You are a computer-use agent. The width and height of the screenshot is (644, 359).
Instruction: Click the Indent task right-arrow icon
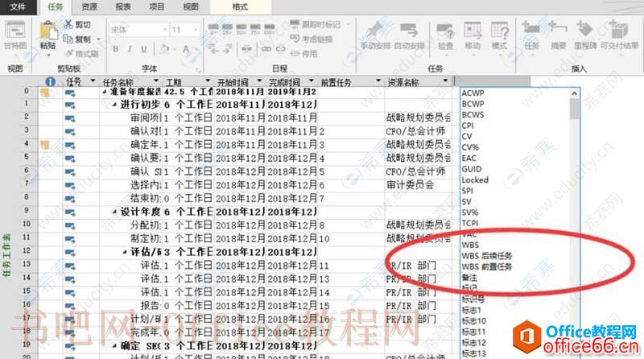228,49
